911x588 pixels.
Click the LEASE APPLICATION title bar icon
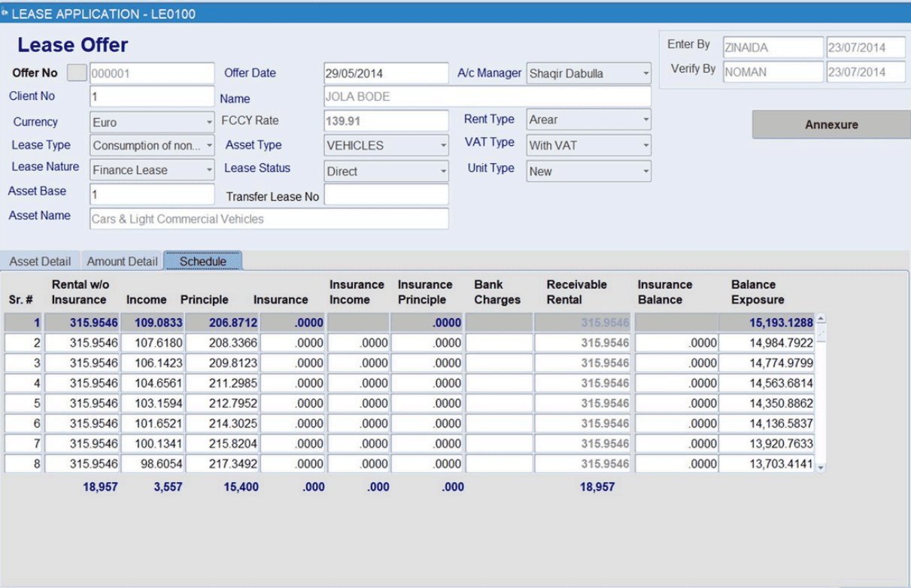pos(8,12)
